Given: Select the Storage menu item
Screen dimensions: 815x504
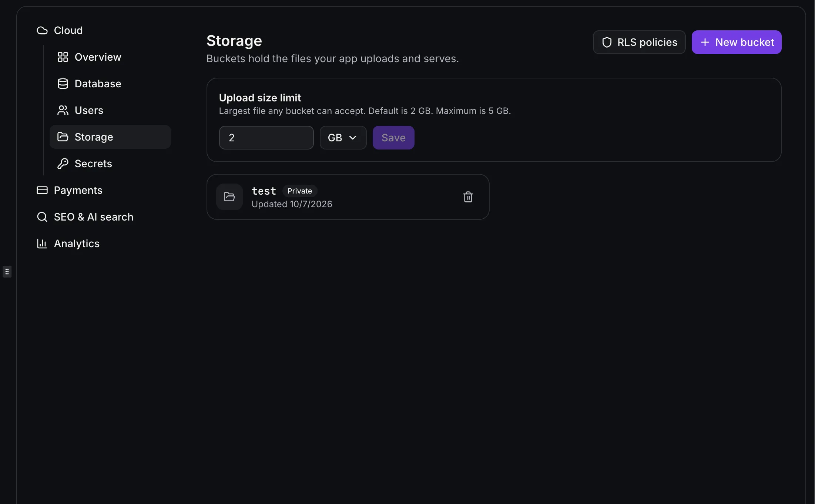Looking at the screenshot, I should tap(110, 137).
